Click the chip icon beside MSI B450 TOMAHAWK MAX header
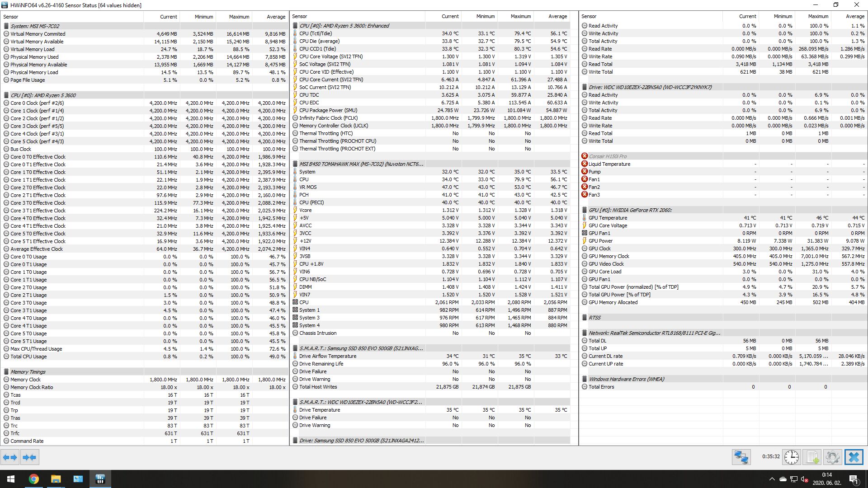Viewport: 868px width, 488px height. tap(295, 164)
